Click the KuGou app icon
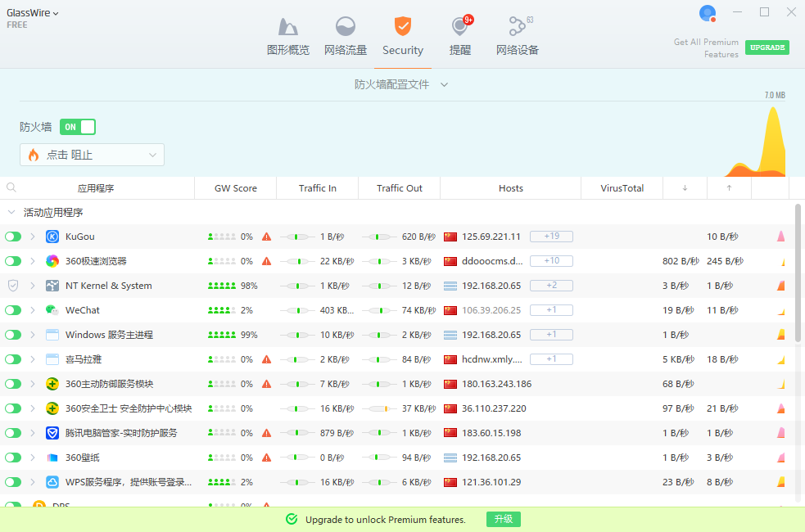The image size is (805, 532). click(x=52, y=237)
